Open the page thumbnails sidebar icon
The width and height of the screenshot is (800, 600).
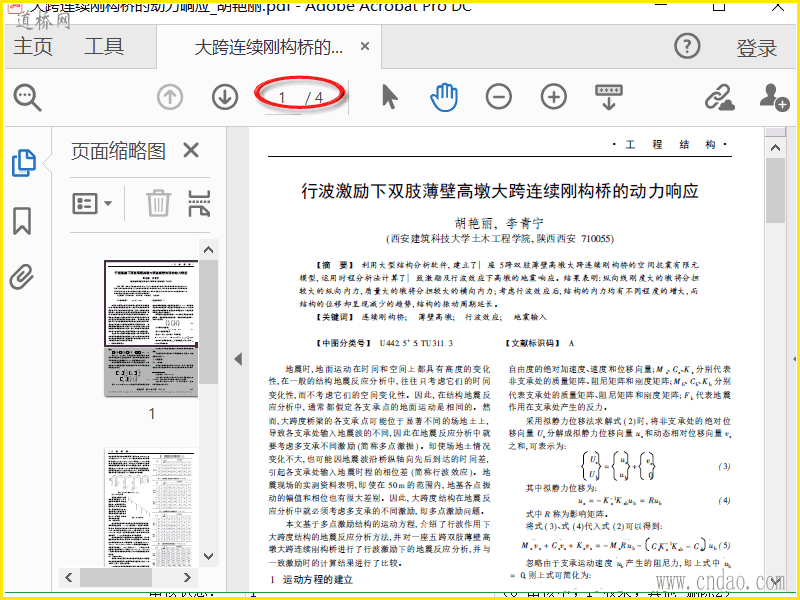(x=23, y=163)
